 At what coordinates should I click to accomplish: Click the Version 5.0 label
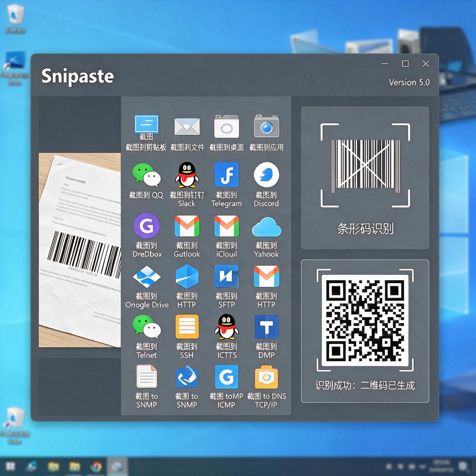click(x=409, y=82)
